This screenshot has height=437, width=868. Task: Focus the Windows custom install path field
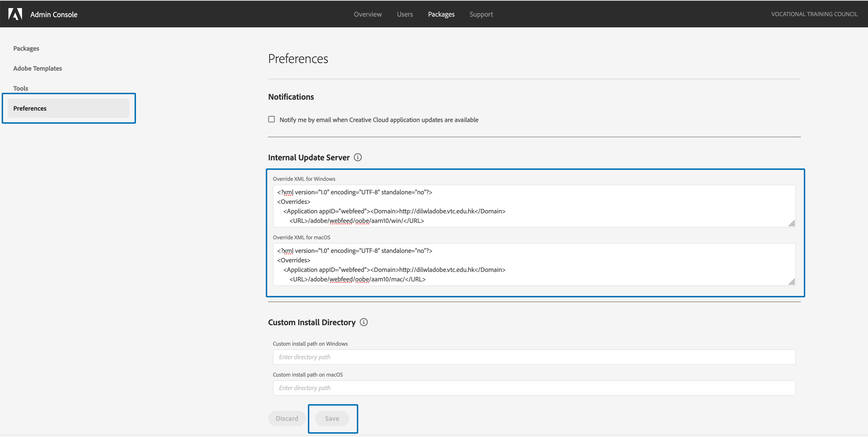pyautogui.click(x=534, y=357)
